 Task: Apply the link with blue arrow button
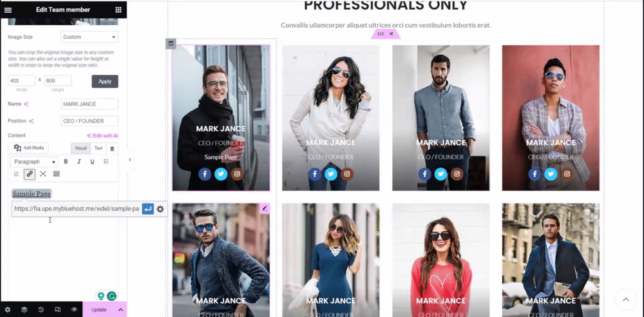148,209
